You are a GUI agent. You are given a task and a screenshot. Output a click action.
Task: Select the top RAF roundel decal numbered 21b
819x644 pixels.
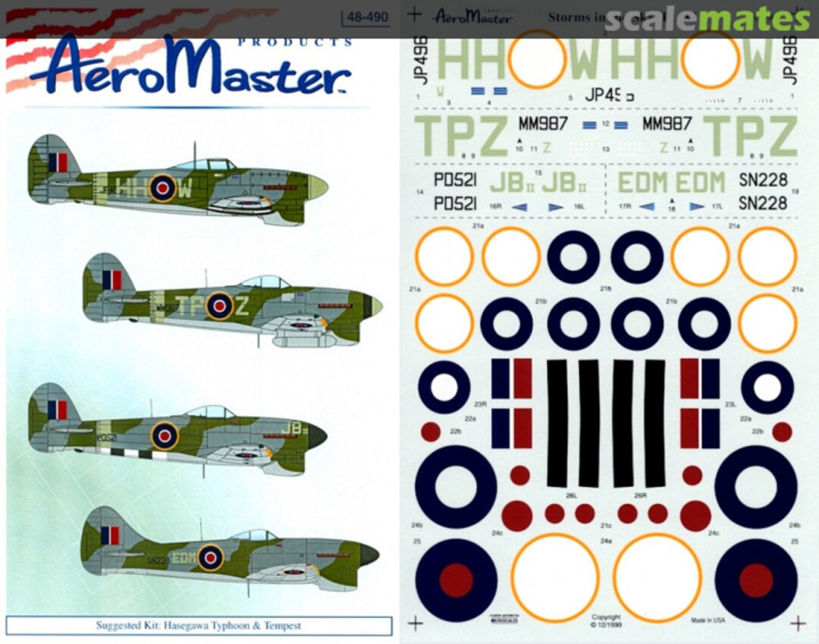573,256
